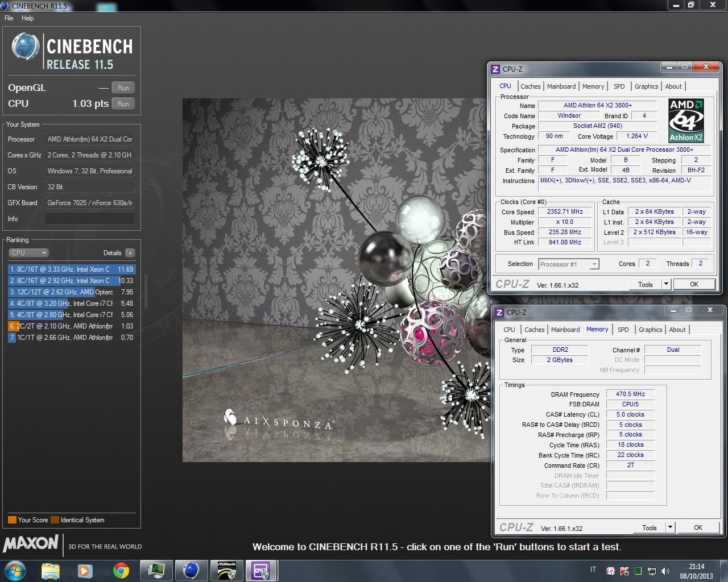Switch to Cinebench taskbar button
The image size is (728, 582).
tap(191, 570)
